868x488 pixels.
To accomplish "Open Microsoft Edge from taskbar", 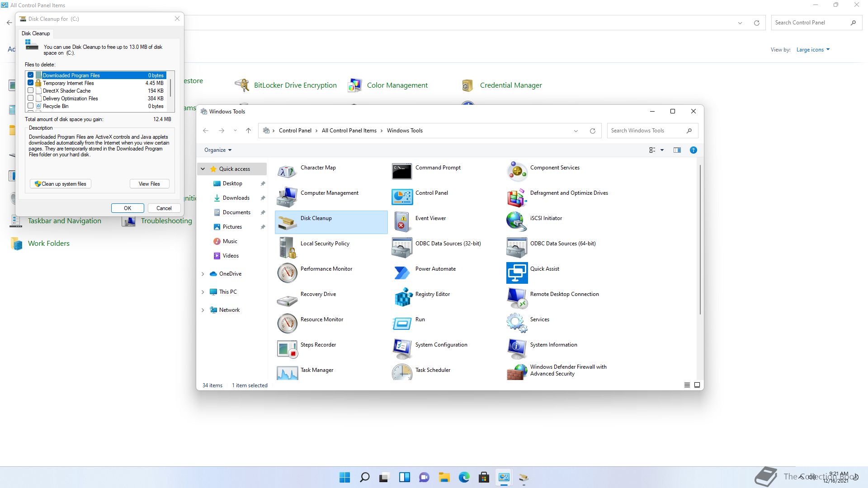I will (464, 477).
